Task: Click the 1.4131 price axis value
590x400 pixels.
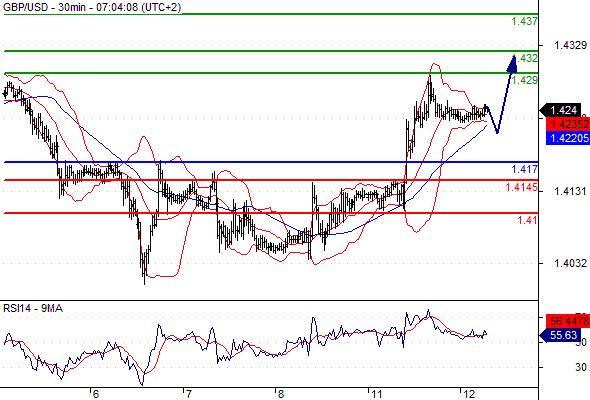Action: pos(570,192)
